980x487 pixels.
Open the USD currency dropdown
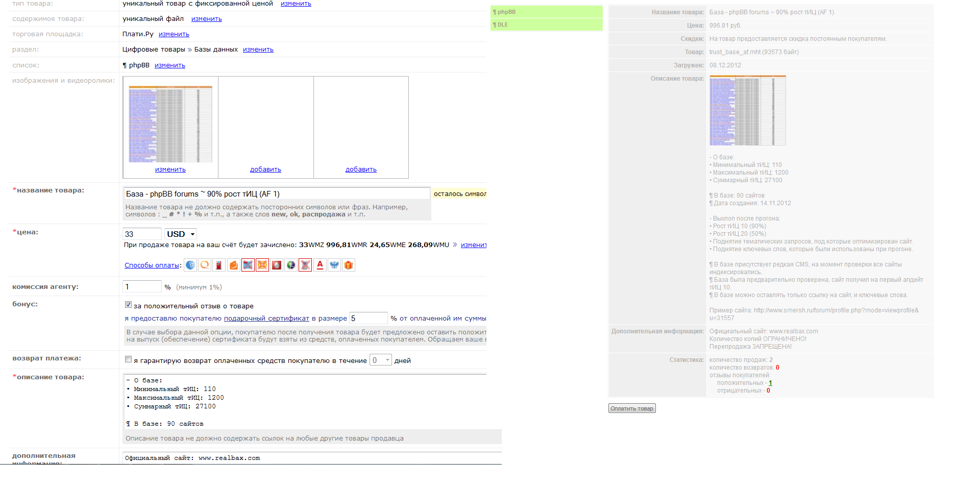click(181, 234)
